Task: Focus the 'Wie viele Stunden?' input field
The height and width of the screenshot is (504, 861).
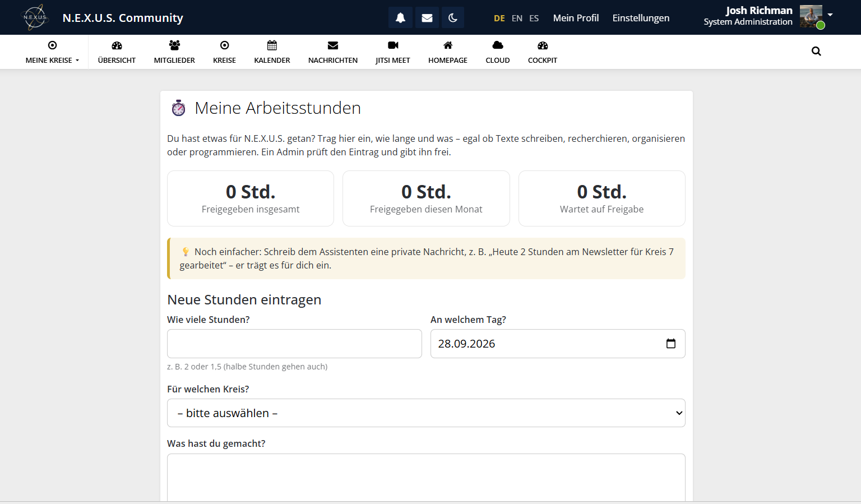Action: point(294,344)
